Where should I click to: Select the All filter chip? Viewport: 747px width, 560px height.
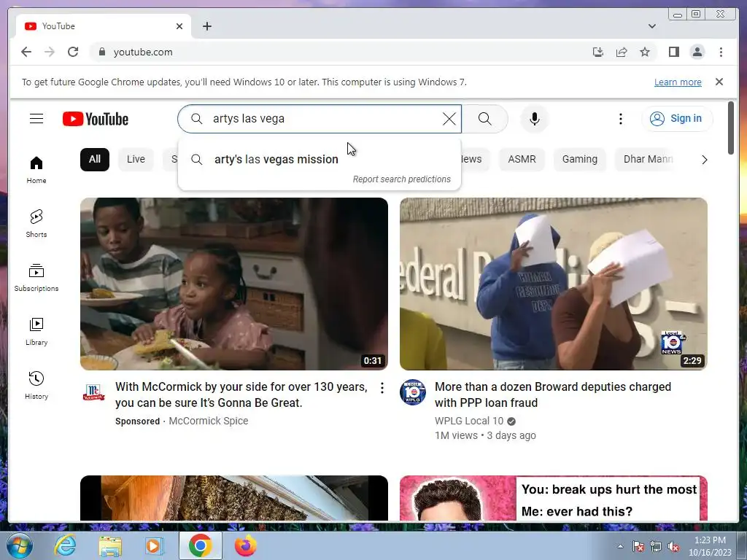coord(95,159)
